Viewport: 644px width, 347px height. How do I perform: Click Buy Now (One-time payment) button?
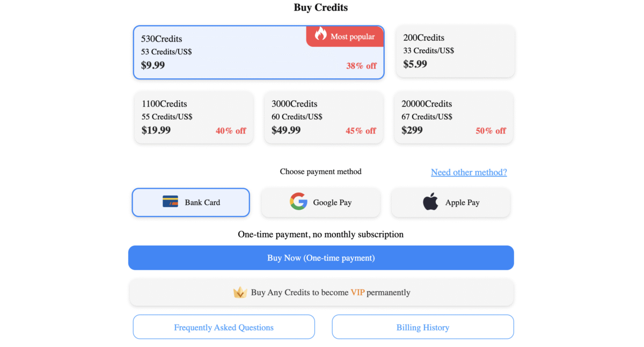tap(321, 258)
